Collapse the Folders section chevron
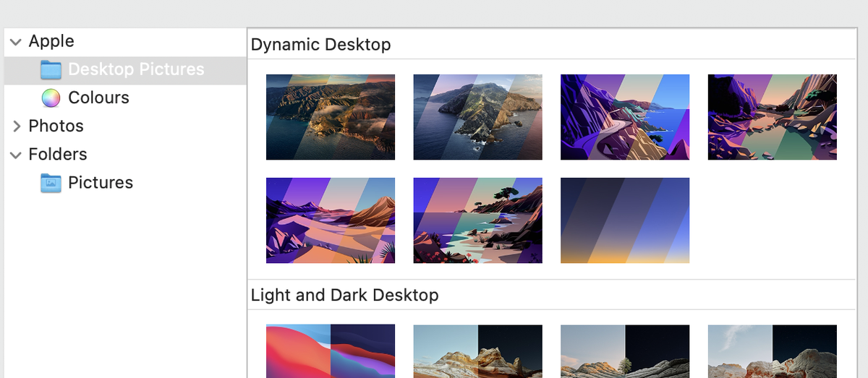 (x=16, y=155)
